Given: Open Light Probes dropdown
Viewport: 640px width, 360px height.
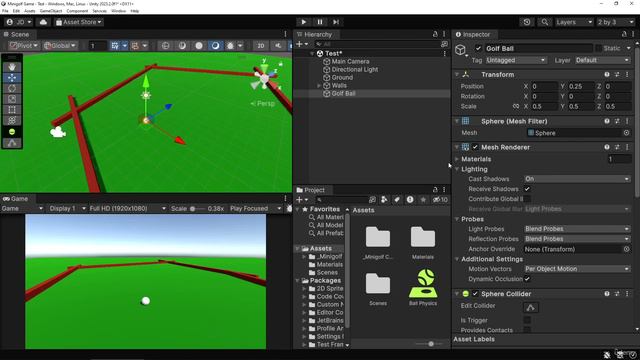Looking at the screenshot, I should coord(577,229).
